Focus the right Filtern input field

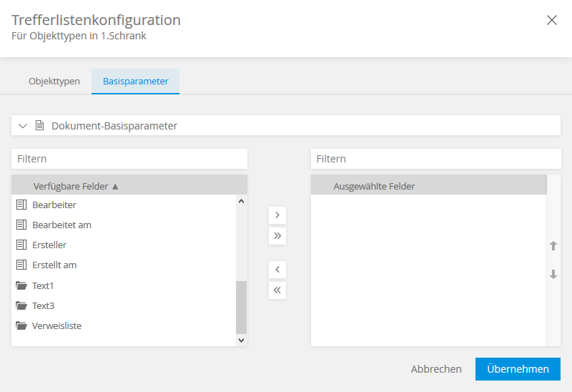coord(435,159)
